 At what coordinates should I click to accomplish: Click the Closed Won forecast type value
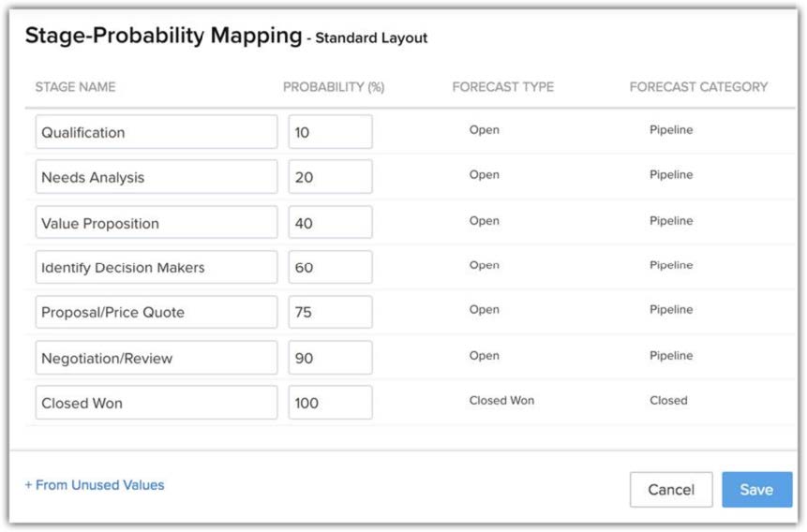coord(501,400)
